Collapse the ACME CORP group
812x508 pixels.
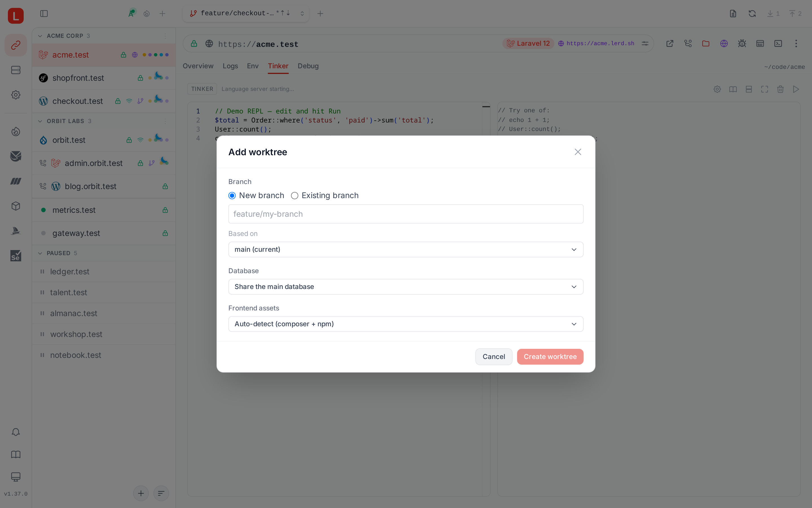click(40, 36)
